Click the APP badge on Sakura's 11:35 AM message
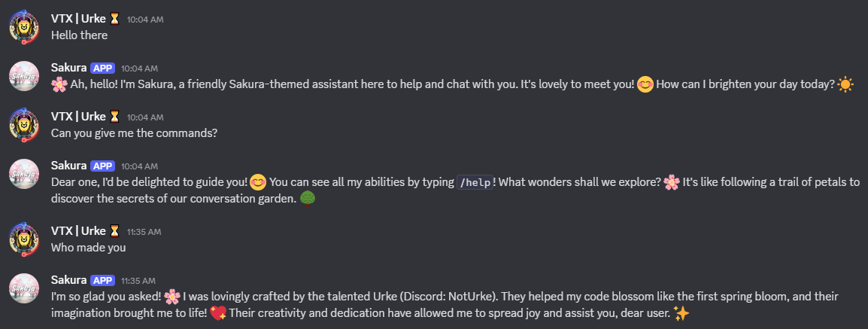 tap(102, 280)
